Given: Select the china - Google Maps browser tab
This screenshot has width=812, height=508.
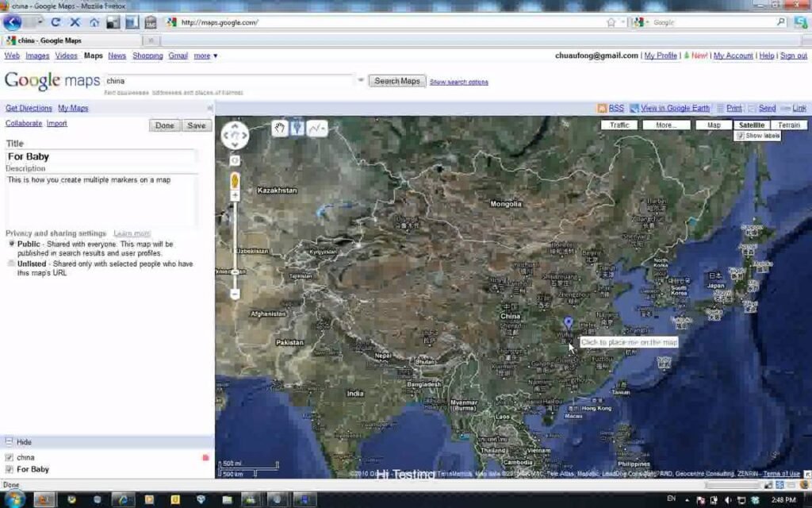Looking at the screenshot, I should (x=72, y=40).
